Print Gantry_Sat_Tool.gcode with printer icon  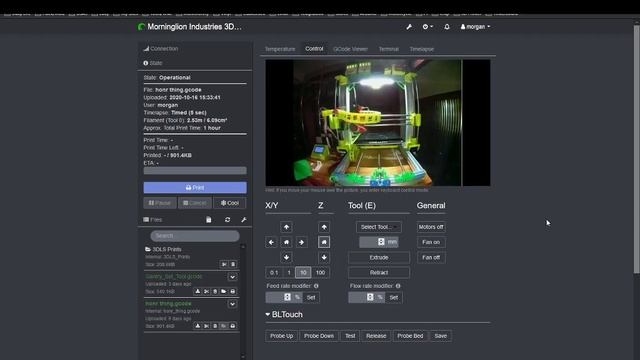point(233,291)
